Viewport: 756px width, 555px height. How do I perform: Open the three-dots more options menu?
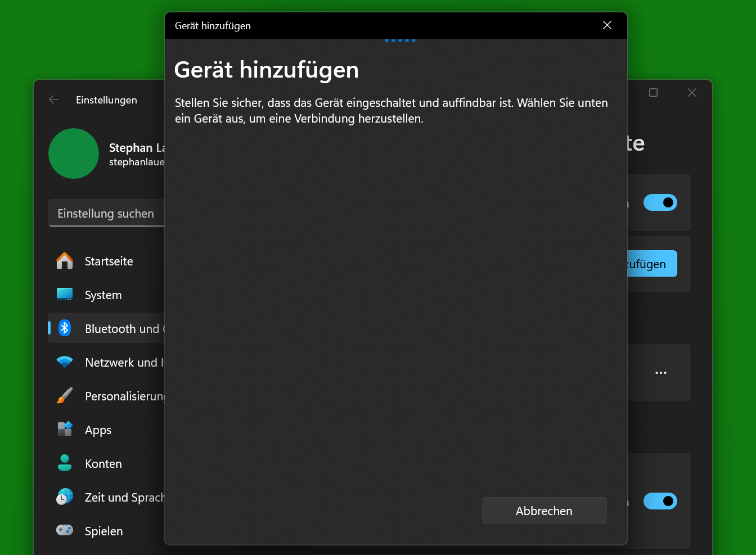(660, 373)
